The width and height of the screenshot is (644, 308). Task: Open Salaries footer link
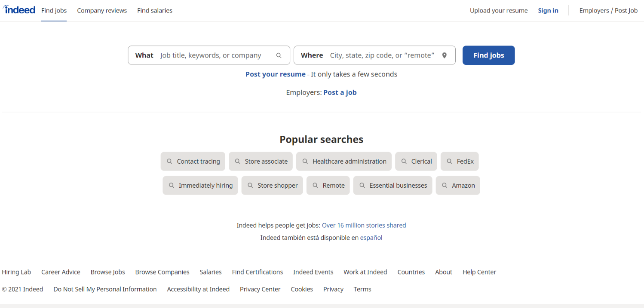[x=211, y=272]
